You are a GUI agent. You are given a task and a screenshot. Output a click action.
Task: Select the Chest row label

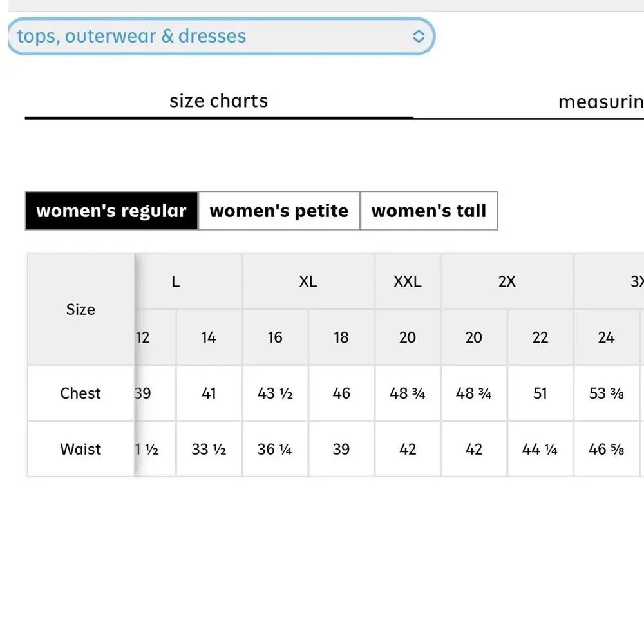tap(80, 393)
